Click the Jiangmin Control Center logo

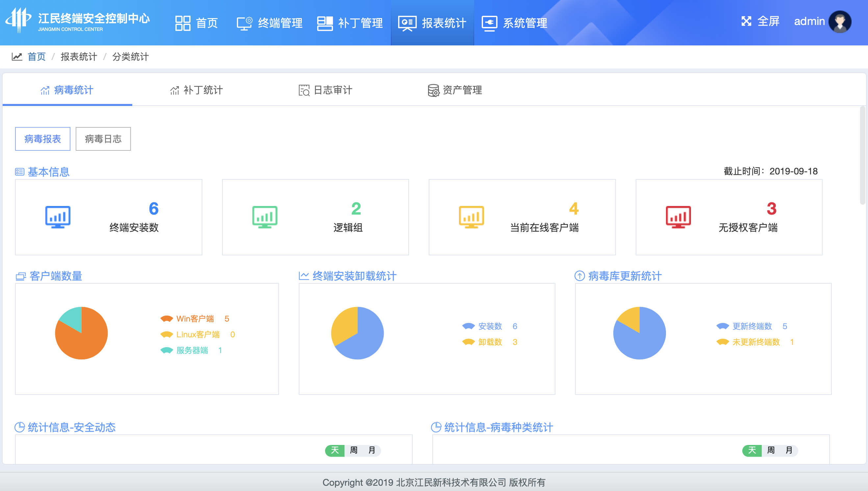click(x=18, y=20)
